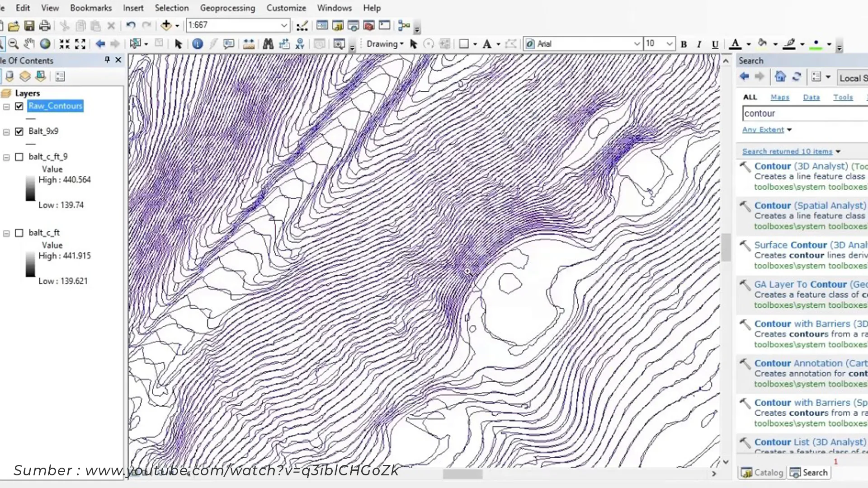The height and width of the screenshot is (488, 868).
Task: Collapse the balt_c_ft layer
Action: (6, 234)
